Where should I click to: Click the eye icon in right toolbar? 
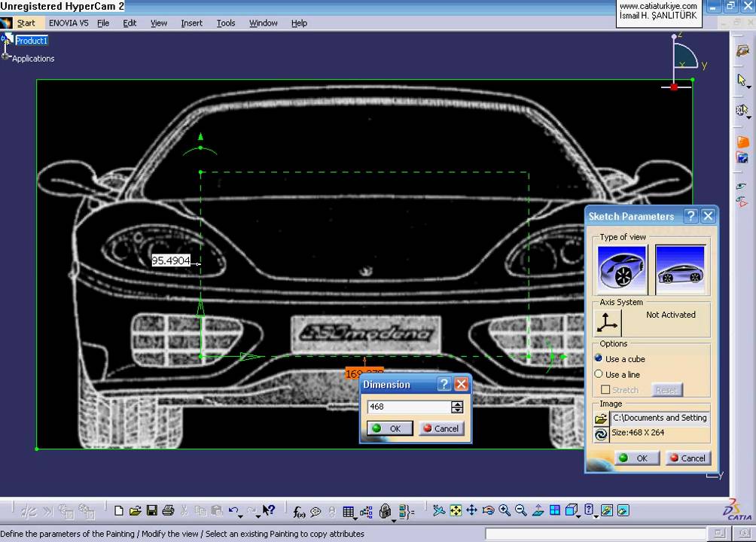coord(742,186)
